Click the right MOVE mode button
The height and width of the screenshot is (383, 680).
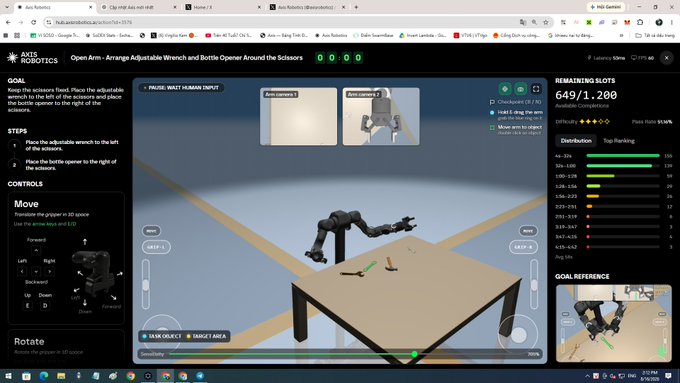(528, 231)
